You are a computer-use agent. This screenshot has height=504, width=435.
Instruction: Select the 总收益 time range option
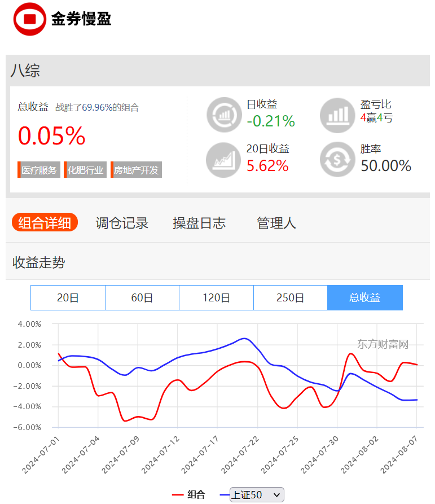pos(365,297)
